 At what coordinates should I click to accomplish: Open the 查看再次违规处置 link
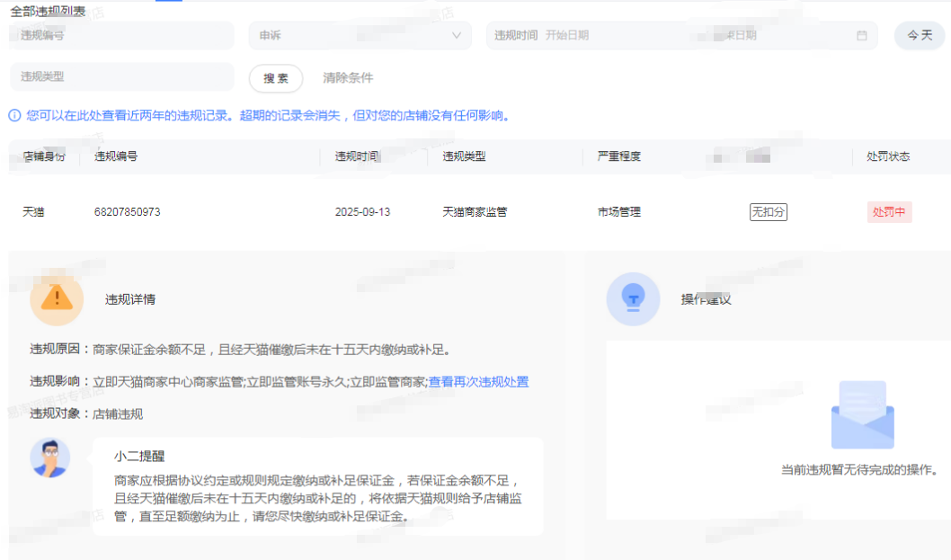pos(478,382)
